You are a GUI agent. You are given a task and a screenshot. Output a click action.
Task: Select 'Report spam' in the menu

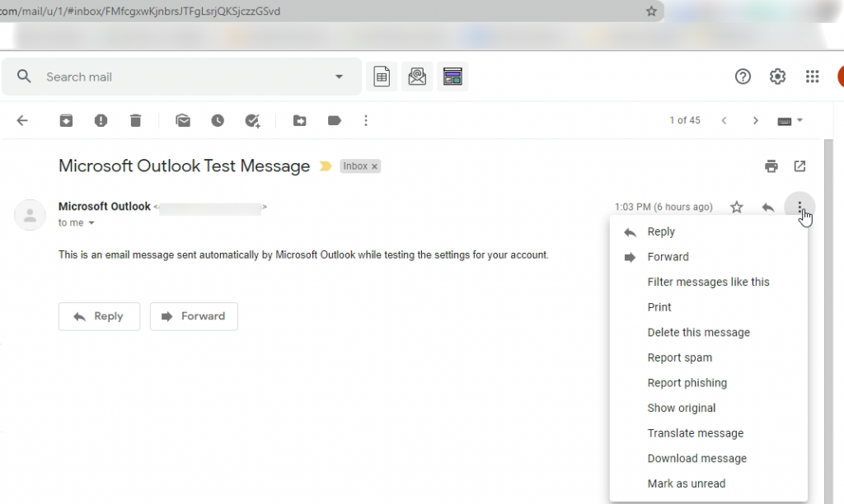tap(708, 358)
